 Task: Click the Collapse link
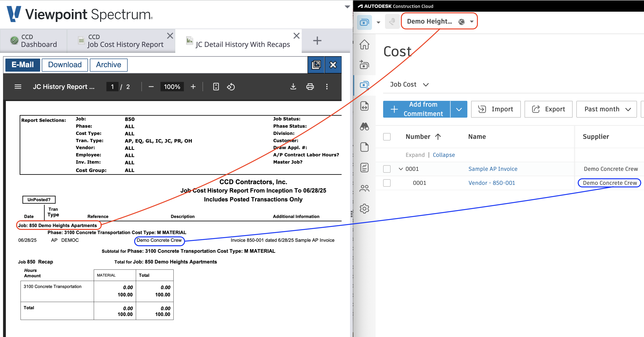[444, 155]
